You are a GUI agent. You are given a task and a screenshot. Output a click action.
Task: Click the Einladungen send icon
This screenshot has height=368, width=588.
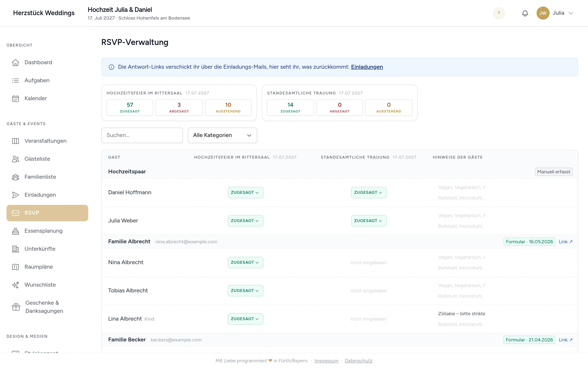[16, 195]
